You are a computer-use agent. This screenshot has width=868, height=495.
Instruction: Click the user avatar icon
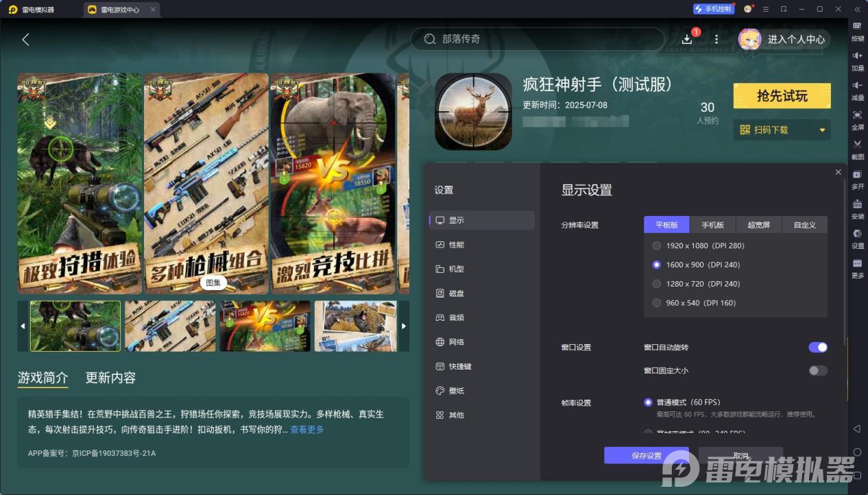[x=749, y=39]
